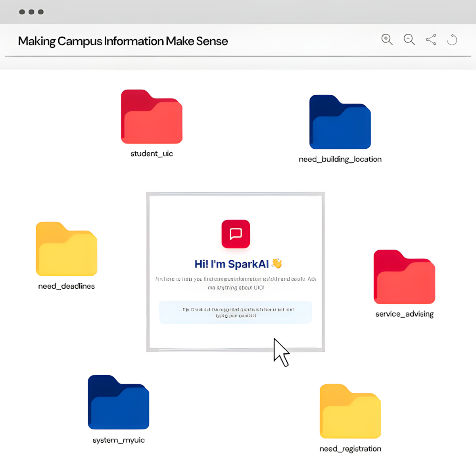Click the waving hand emoji
The width and height of the screenshot is (476, 476).
(x=277, y=263)
